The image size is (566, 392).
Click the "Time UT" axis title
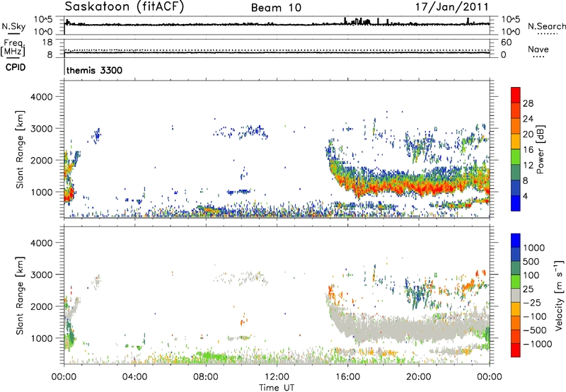[277, 388]
